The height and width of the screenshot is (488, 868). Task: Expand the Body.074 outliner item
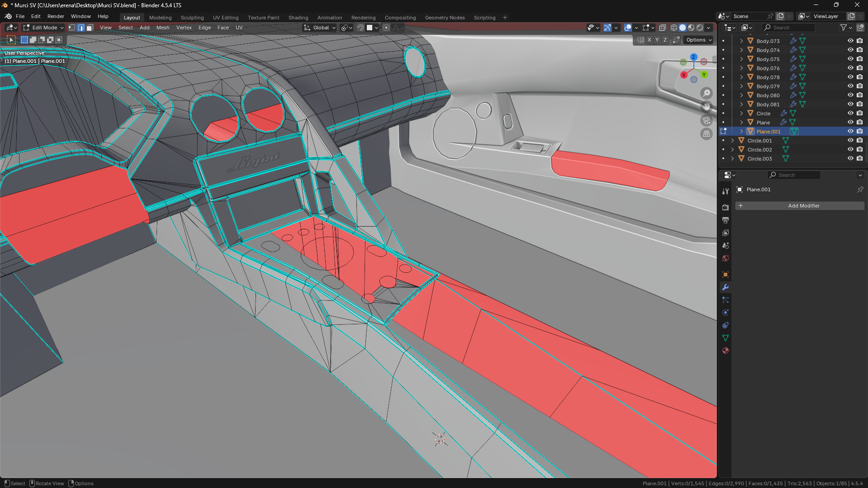[741, 50]
